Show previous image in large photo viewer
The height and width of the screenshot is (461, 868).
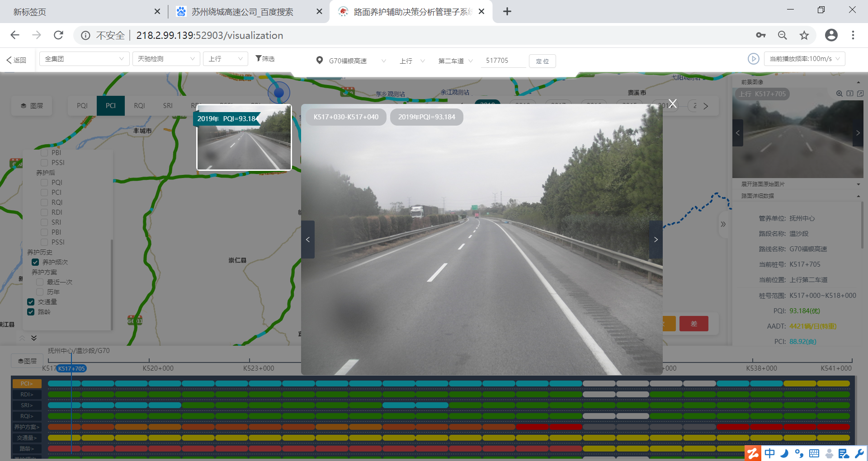pos(308,240)
